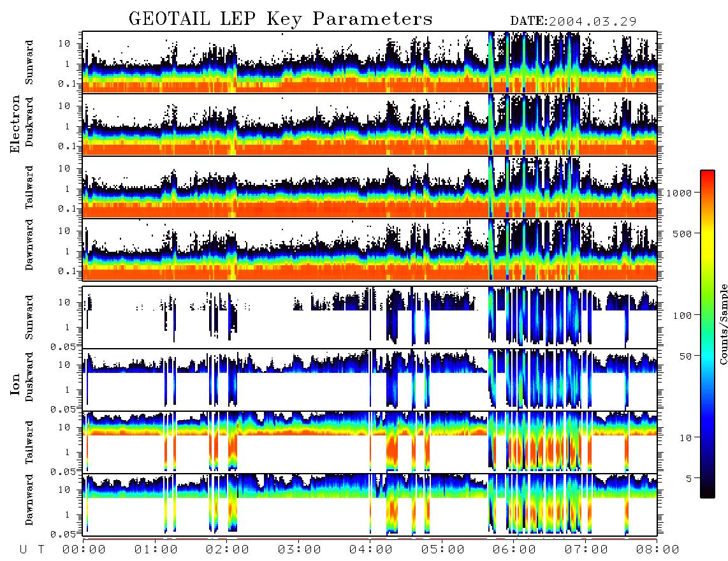Click the Electron Dawnward spectrogram panel
This screenshot has width=728, height=561.
(x=370, y=249)
